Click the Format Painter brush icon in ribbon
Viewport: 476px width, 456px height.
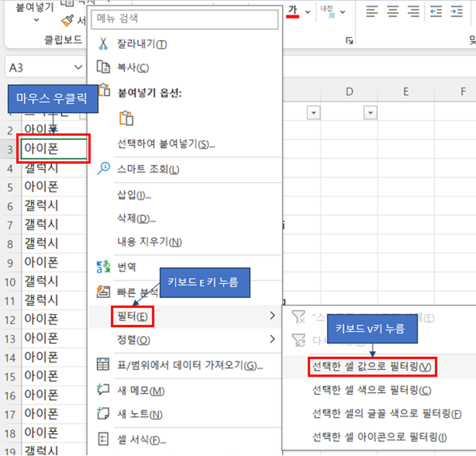[x=68, y=20]
